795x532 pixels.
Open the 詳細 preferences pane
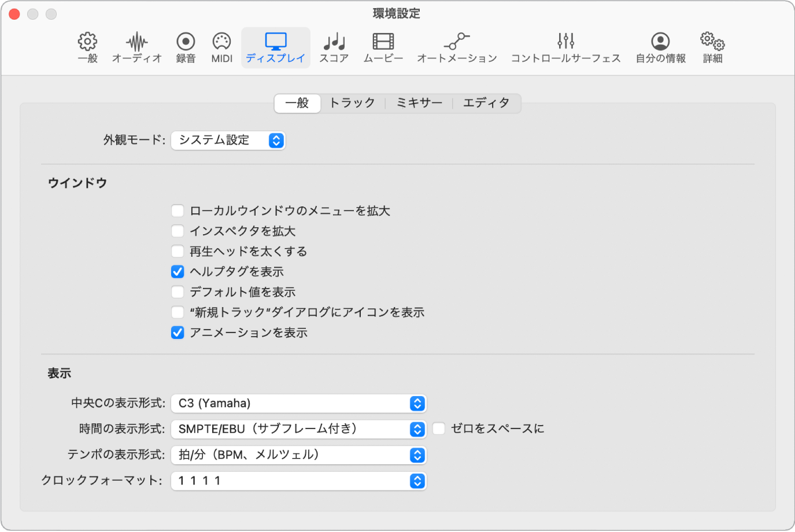tap(711, 47)
